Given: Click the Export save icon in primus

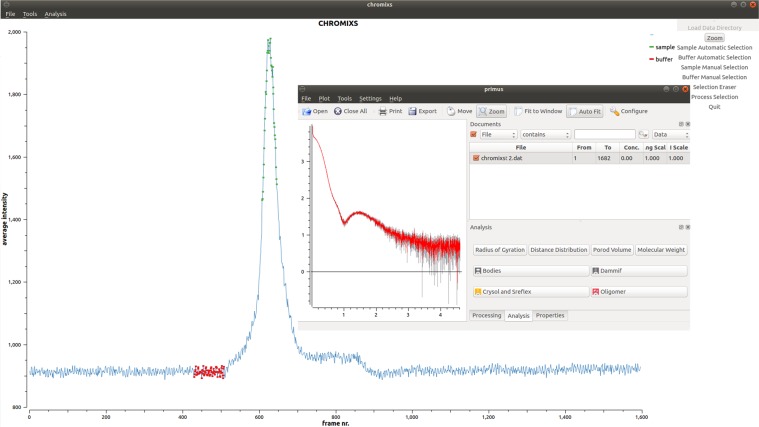Looking at the screenshot, I should click(412, 111).
